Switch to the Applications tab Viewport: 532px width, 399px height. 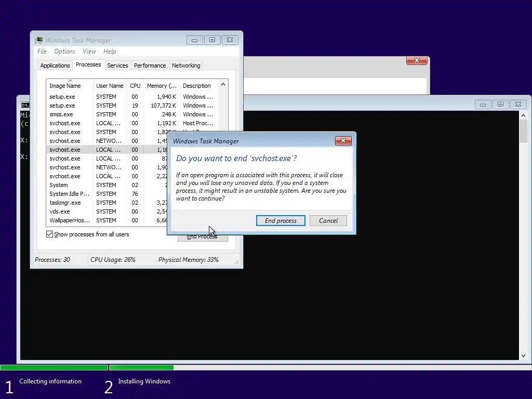coord(55,65)
